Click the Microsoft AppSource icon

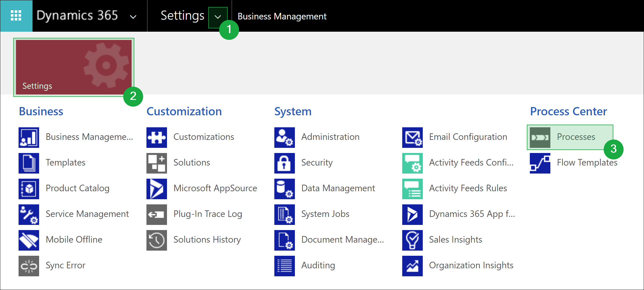pos(157,189)
